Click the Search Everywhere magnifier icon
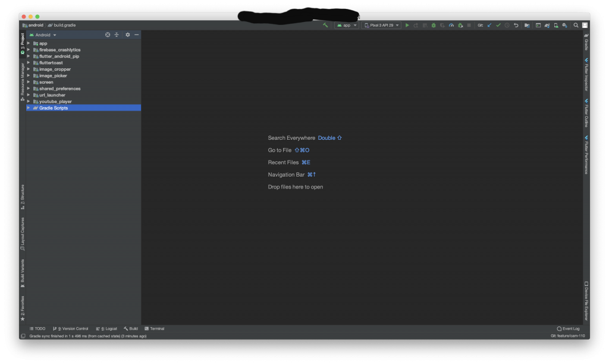This screenshot has height=364, width=609. tap(576, 26)
